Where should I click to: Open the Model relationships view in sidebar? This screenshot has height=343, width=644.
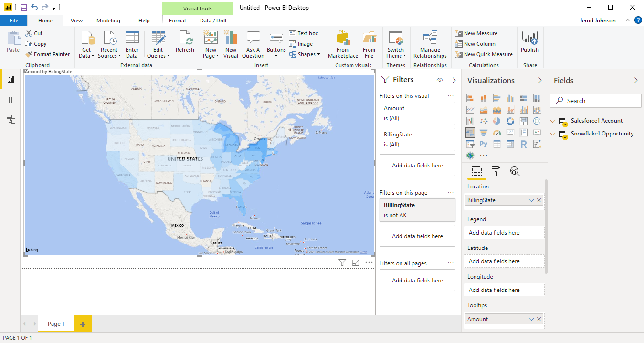pos(11,119)
